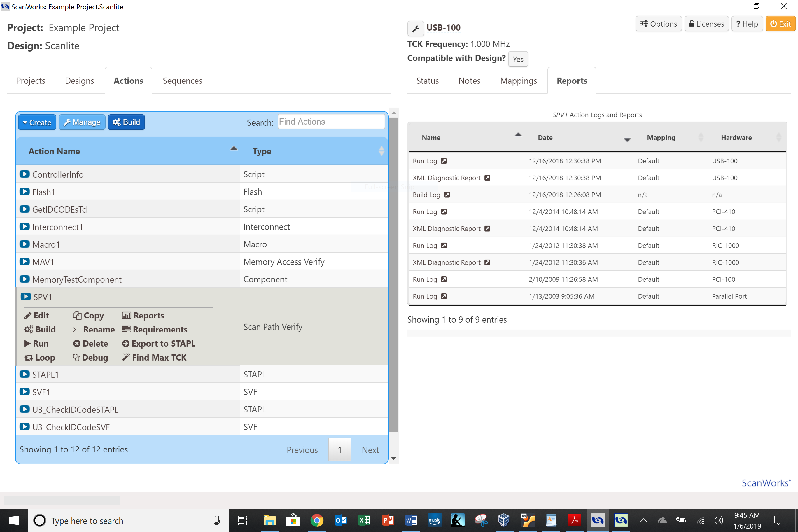Expand the GetIDCODEsTcl row arrow
The image size is (798, 532).
tap(24, 209)
